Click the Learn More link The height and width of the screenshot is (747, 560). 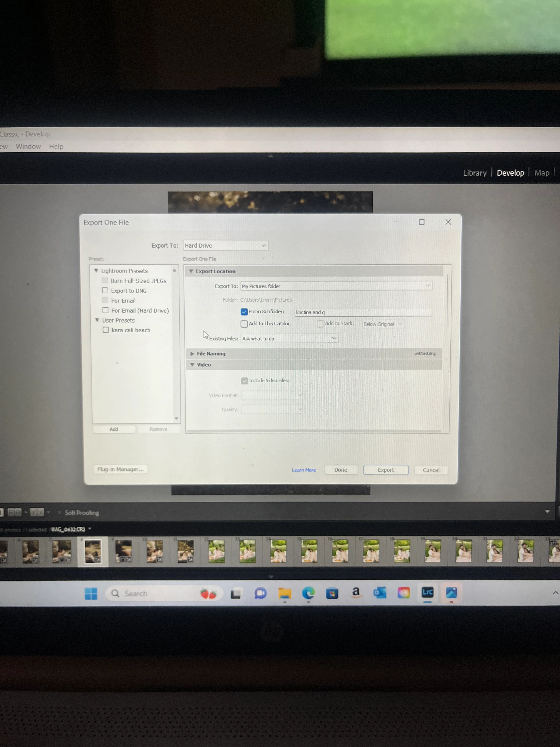pyautogui.click(x=304, y=470)
